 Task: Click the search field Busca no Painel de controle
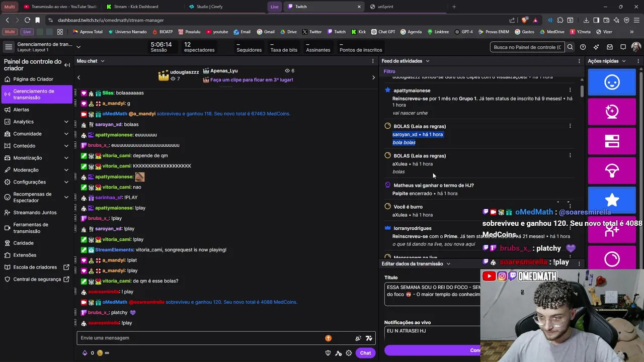coord(527,47)
